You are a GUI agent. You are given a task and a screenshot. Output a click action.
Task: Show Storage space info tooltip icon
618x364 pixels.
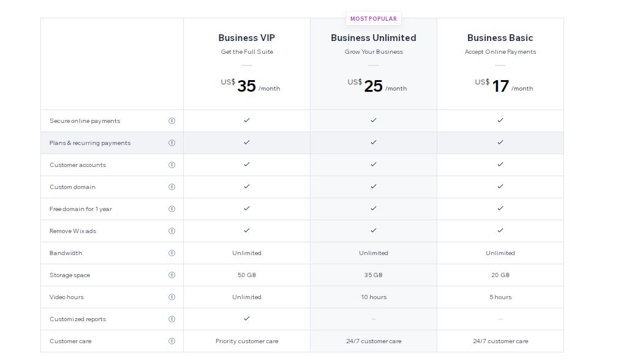(x=172, y=275)
